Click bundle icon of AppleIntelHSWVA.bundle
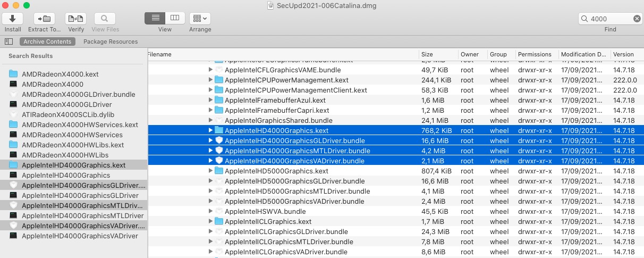Viewport: 644px width, 258px height. pyautogui.click(x=219, y=211)
